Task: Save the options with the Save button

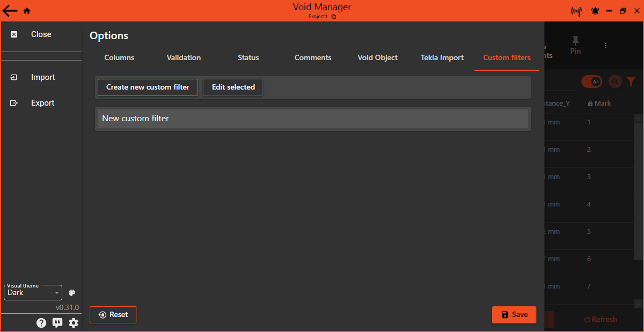Action: click(x=514, y=315)
